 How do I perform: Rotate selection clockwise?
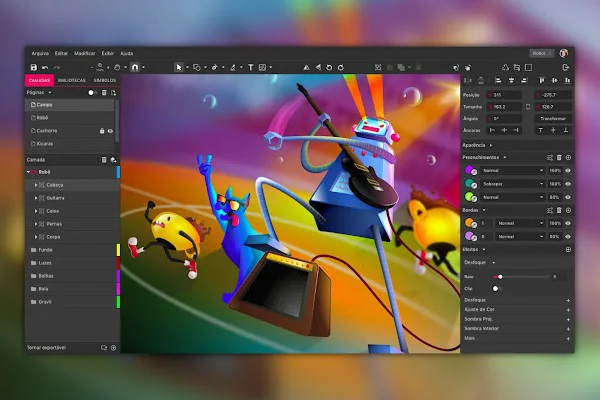(x=341, y=67)
